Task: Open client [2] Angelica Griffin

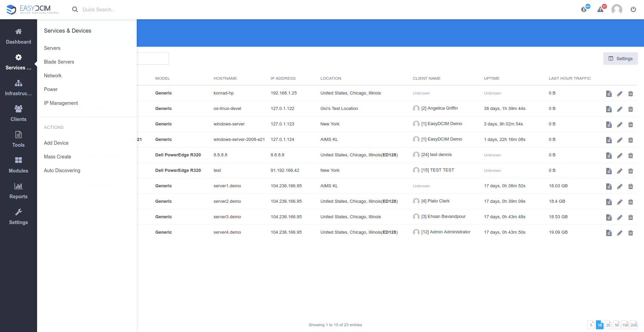Action: (439, 108)
